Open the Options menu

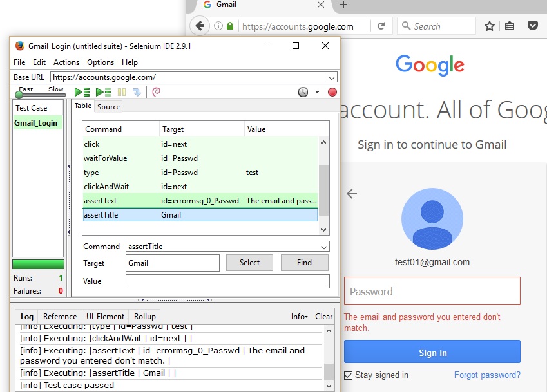point(101,62)
